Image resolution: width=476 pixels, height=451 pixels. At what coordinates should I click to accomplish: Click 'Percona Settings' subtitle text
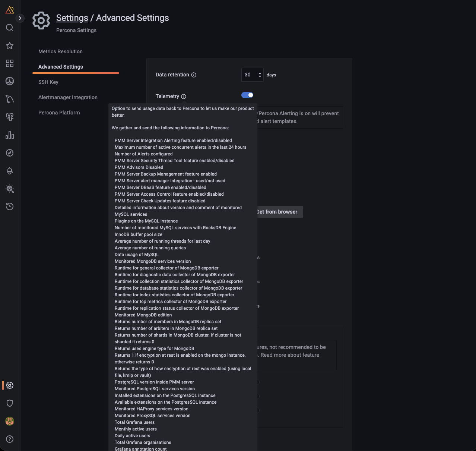point(76,30)
